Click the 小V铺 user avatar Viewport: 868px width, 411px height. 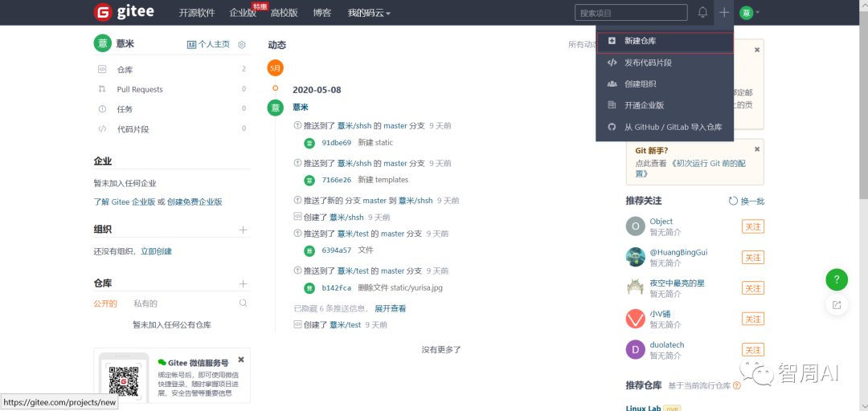click(x=636, y=319)
